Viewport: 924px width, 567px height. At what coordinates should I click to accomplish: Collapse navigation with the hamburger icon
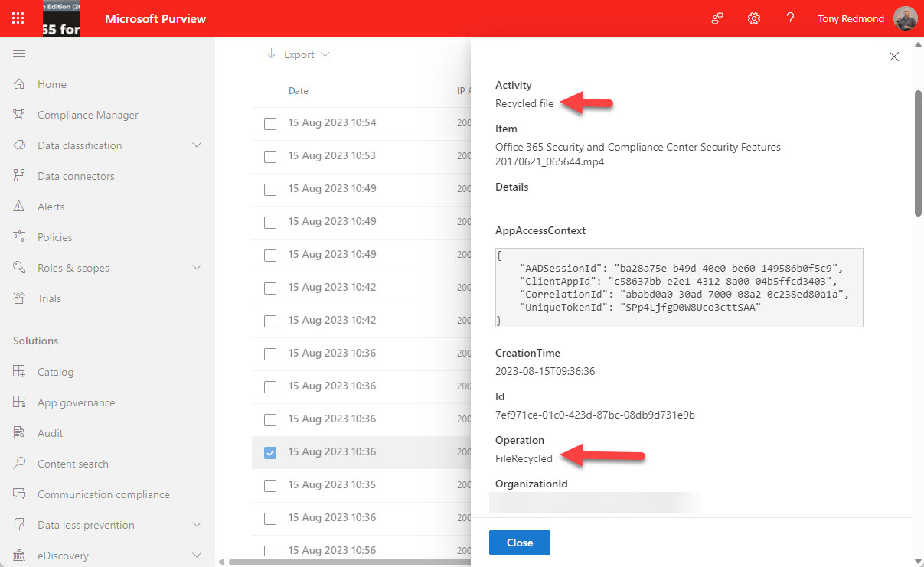[19, 54]
